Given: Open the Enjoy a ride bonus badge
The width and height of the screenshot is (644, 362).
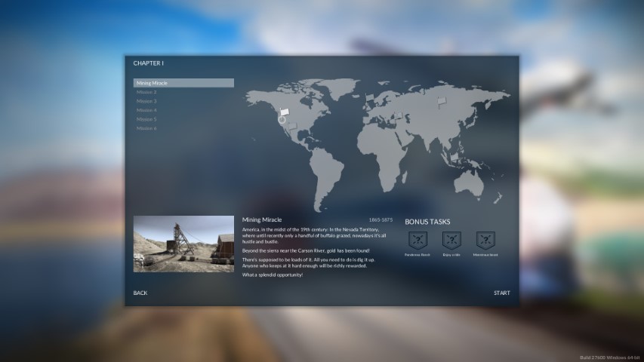Looking at the screenshot, I should pos(451,241).
